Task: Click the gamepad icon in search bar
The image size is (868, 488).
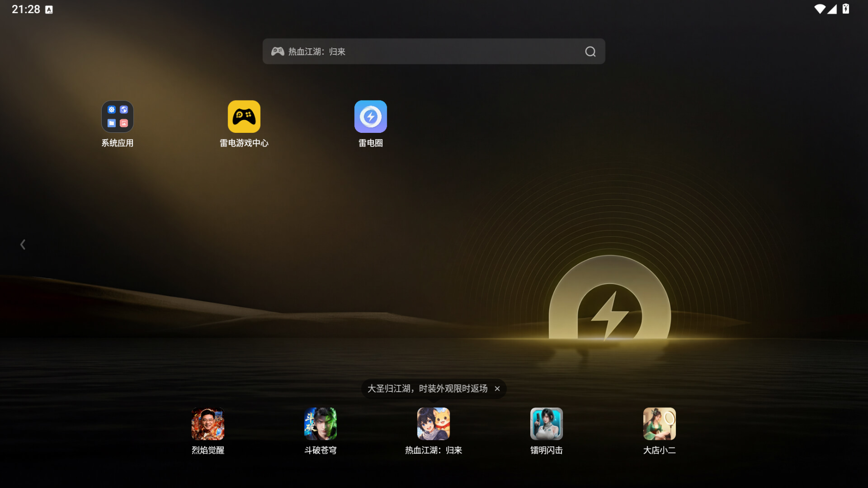Action: tap(278, 51)
